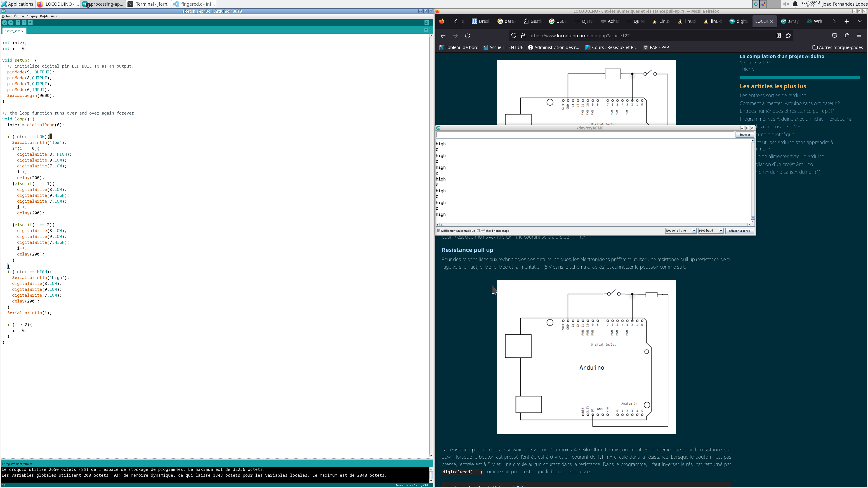Click the serial monitor vertical scrollbar thumb

753,218
